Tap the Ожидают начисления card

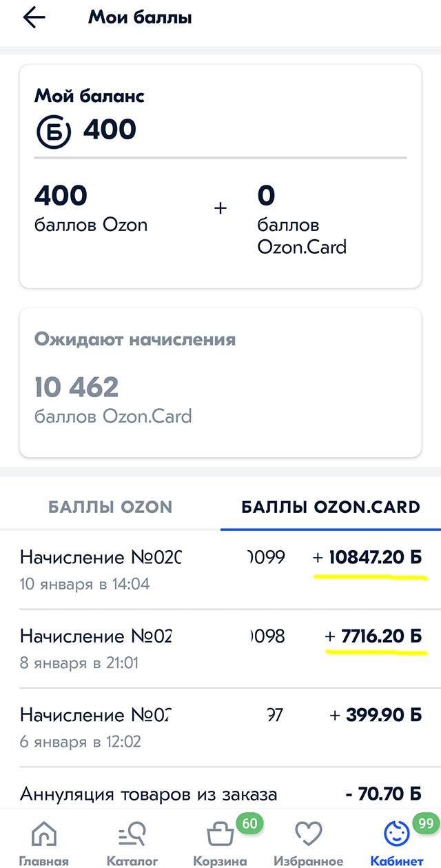(220, 382)
